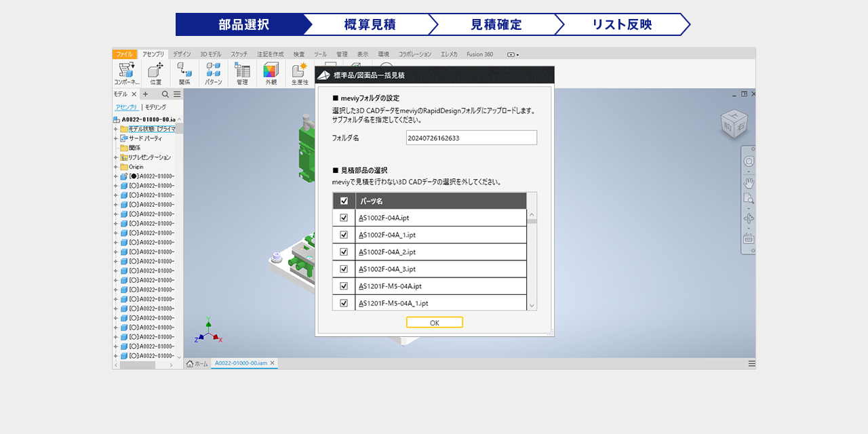
Task: Uncheck the AS1002F-04A.ipt checkbox
Action: (x=344, y=218)
